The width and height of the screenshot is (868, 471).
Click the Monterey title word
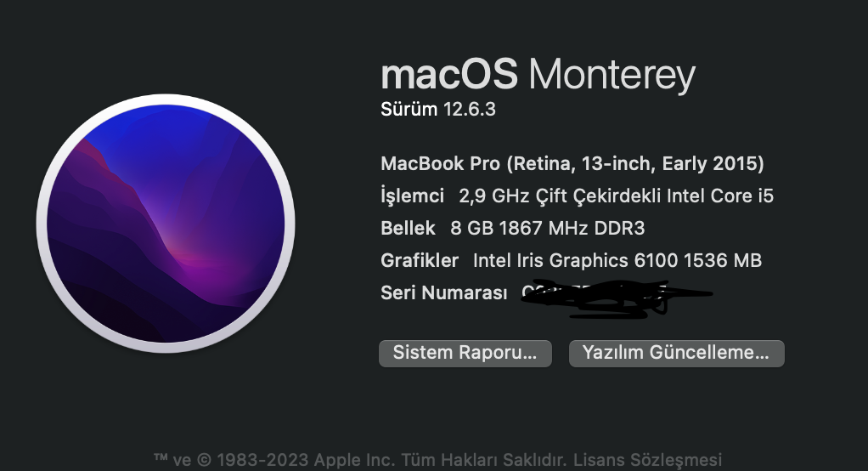[612, 75]
